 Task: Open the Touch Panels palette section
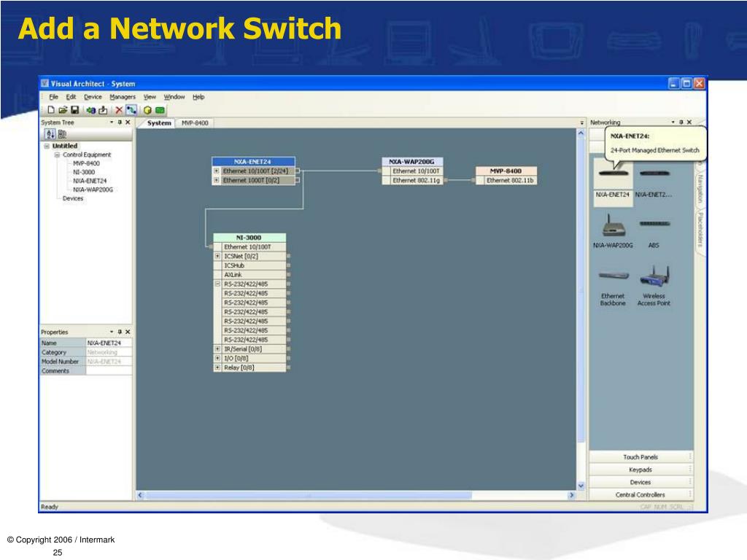click(x=640, y=457)
